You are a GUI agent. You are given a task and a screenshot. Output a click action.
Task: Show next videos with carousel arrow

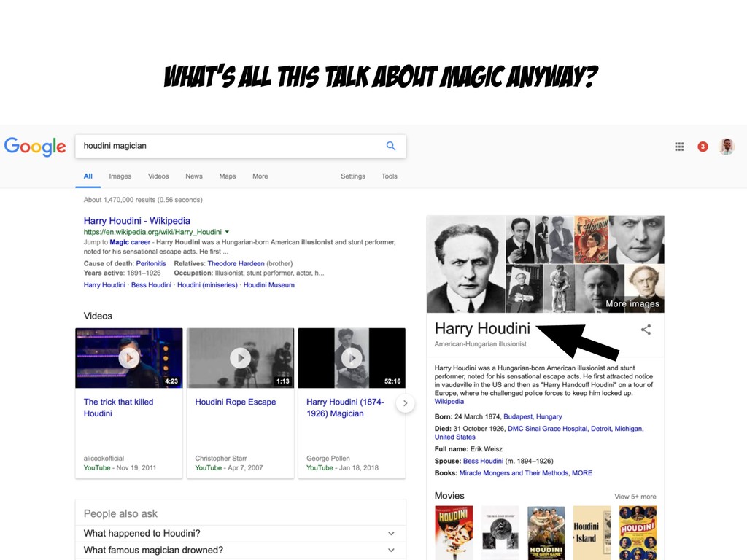tap(405, 403)
